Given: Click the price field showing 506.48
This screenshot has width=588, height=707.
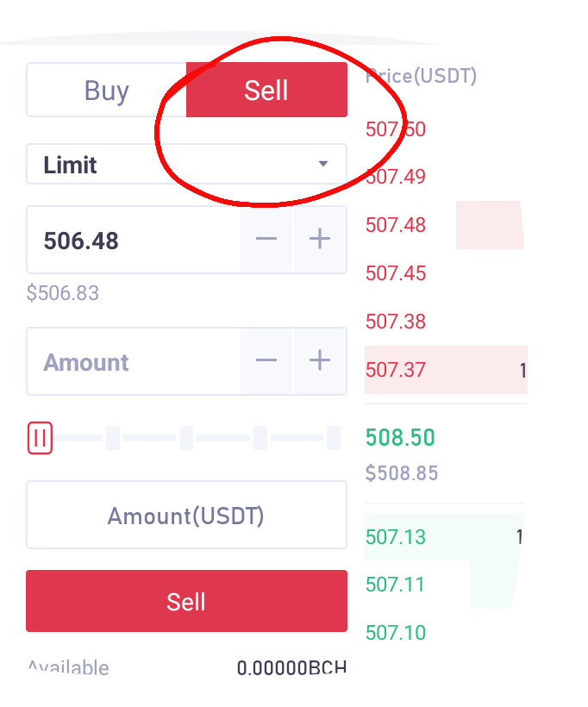Looking at the screenshot, I should pyautogui.click(x=134, y=240).
